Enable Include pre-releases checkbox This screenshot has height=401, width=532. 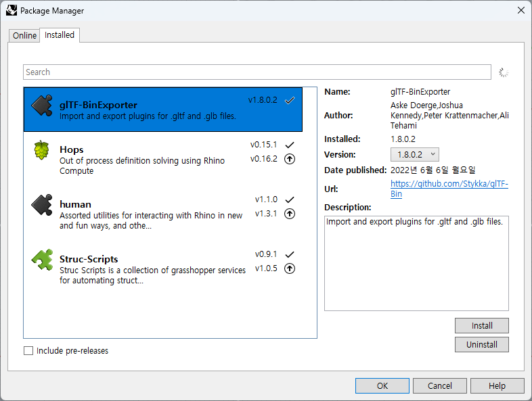28,350
